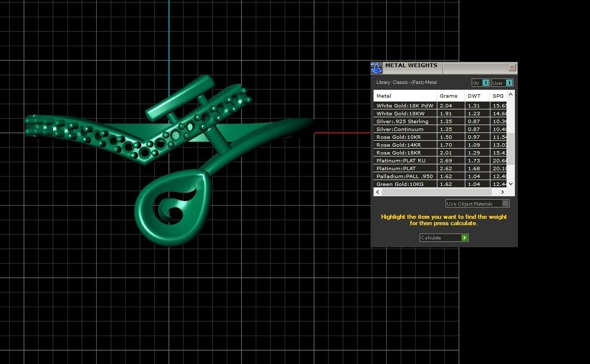Click the SPG column header
The image size is (590, 364).
pyautogui.click(x=498, y=96)
